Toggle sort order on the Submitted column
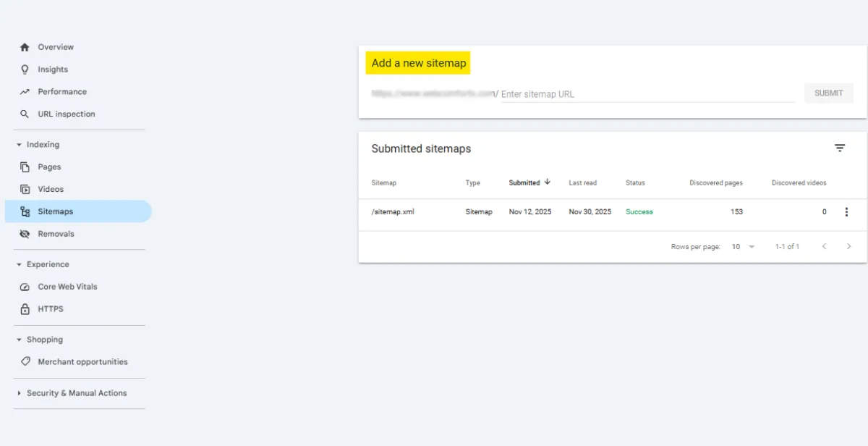Viewport: 868px width, 446px height. pyautogui.click(x=529, y=182)
